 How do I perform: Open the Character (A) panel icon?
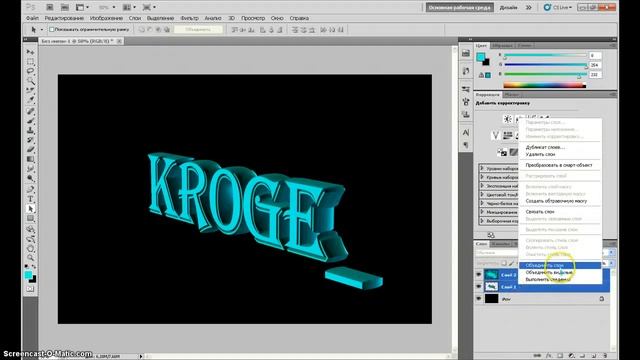[466, 133]
